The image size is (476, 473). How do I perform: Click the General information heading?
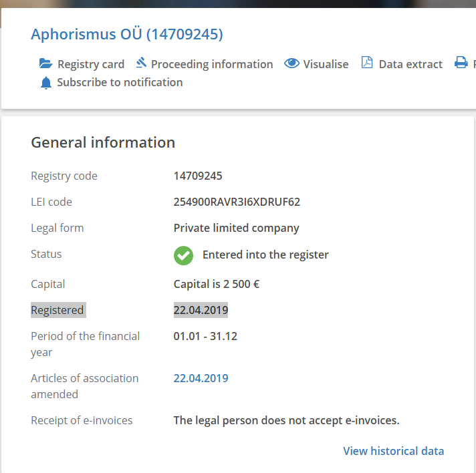click(x=103, y=142)
